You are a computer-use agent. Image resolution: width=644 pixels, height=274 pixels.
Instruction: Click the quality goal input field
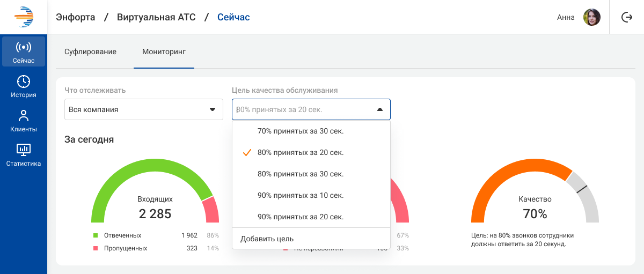click(301, 109)
